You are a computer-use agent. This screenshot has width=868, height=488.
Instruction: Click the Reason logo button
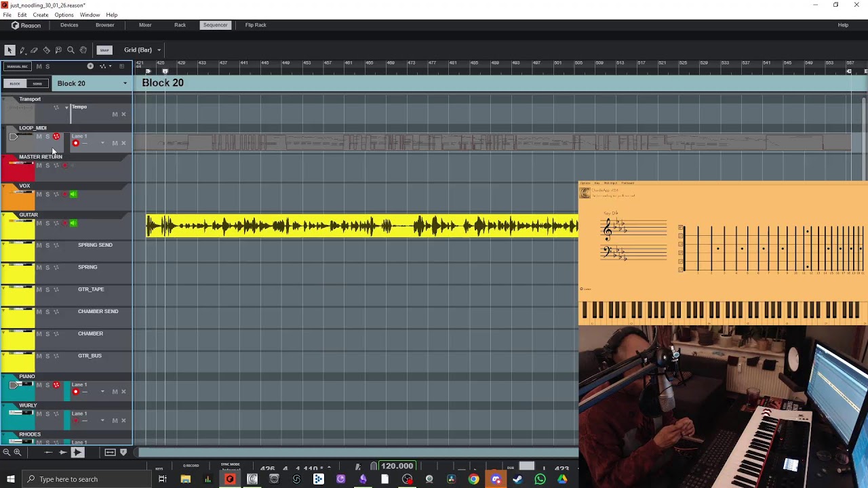pos(26,25)
